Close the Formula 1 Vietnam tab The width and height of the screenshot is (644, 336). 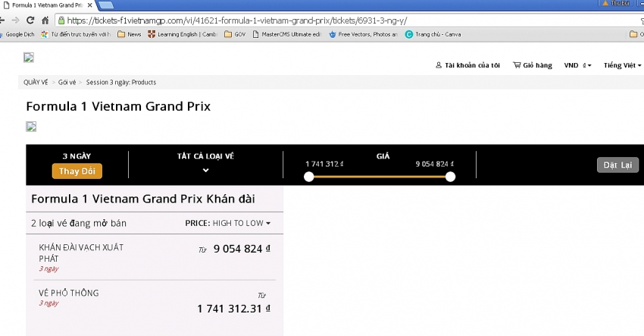(x=89, y=5)
